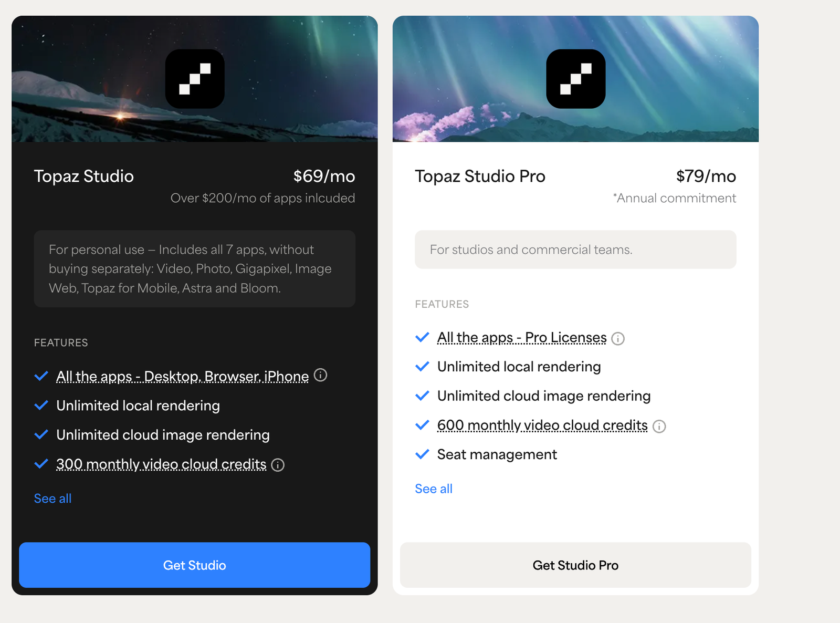Open info icon beside Desktop, Browser, iPhone apps
Screen dimensions: 840x623
[x=320, y=375]
